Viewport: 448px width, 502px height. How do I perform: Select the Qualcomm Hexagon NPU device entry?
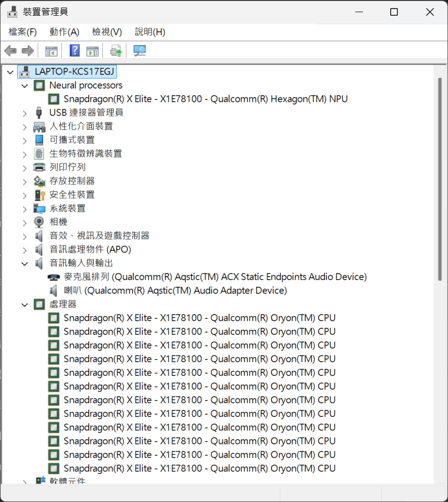pyautogui.click(x=206, y=99)
